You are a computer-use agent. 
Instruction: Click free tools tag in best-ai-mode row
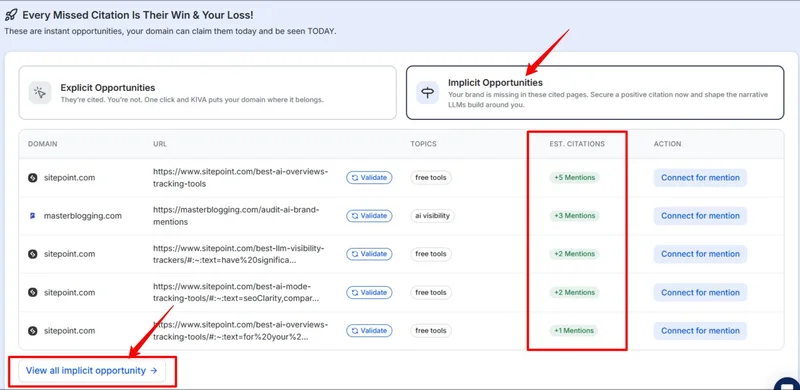431,292
